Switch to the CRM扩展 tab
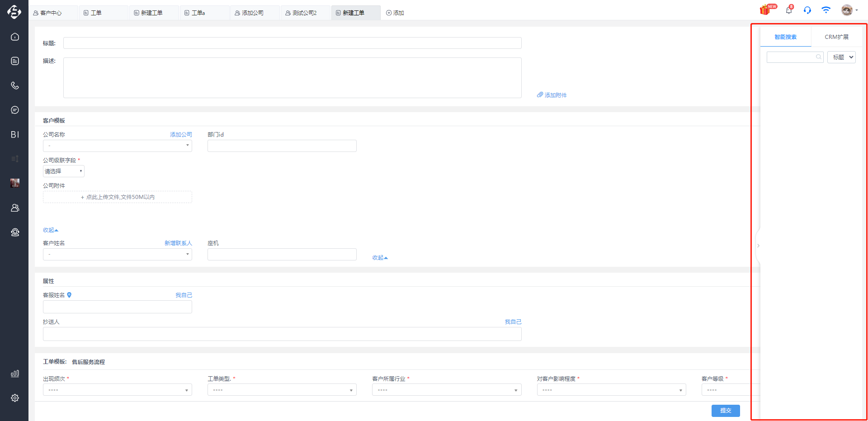 pos(836,37)
